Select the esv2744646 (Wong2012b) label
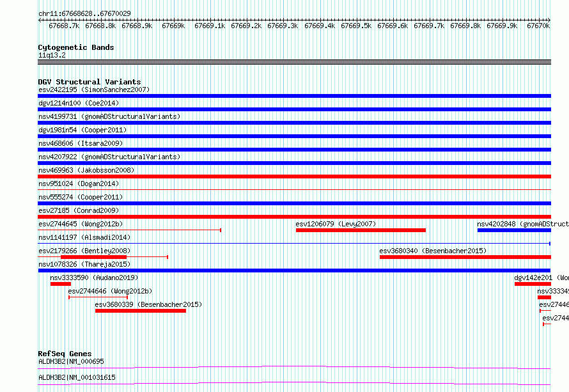This screenshot has width=569, height=392. click(x=110, y=291)
